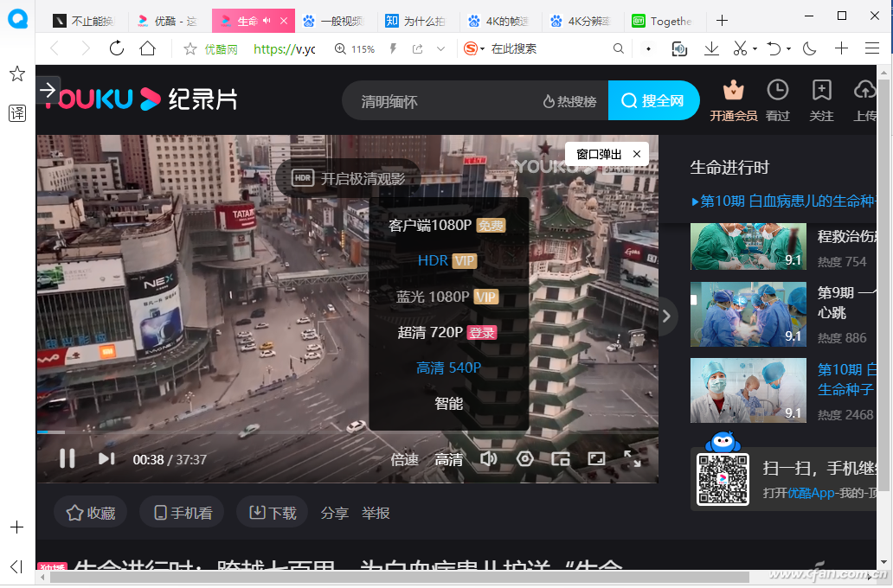Open Sogou search engine selector dropdown
The width and height of the screenshot is (893, 588).
click(474, 49)
